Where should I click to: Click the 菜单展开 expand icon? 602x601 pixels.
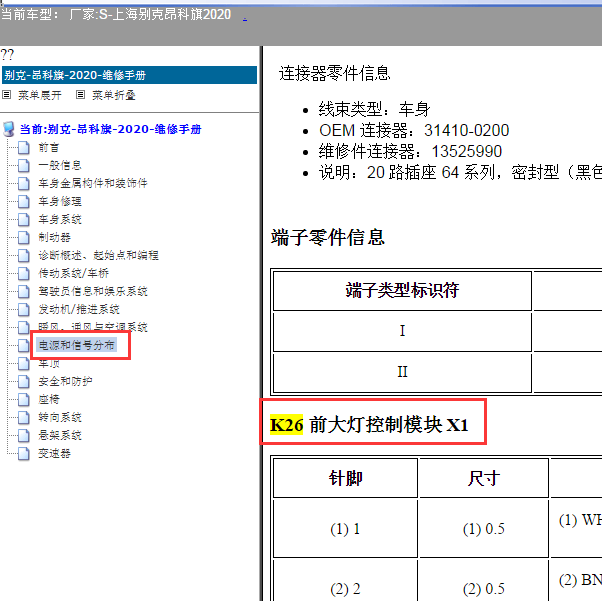[6, 94]
